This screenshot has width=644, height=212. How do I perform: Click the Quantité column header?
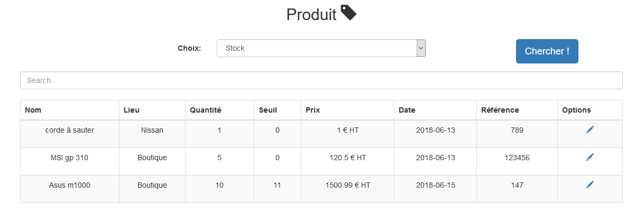click(x=206, y=110)
